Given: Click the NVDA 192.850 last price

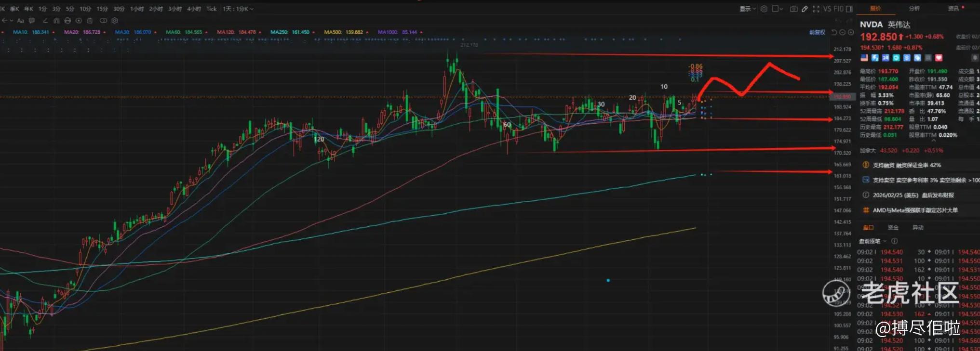Looking at the screenshot, I should (878, 37).
